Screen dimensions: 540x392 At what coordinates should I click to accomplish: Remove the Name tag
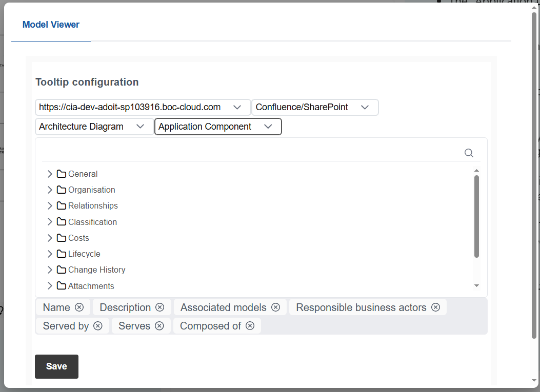pos(79,307)
